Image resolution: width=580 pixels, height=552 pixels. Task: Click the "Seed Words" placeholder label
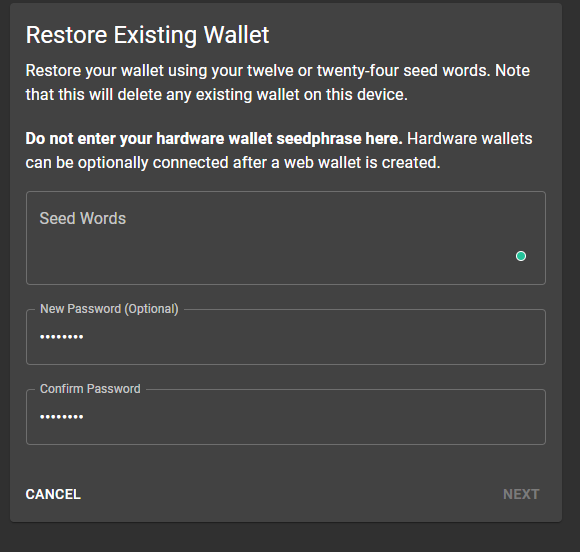82,218
